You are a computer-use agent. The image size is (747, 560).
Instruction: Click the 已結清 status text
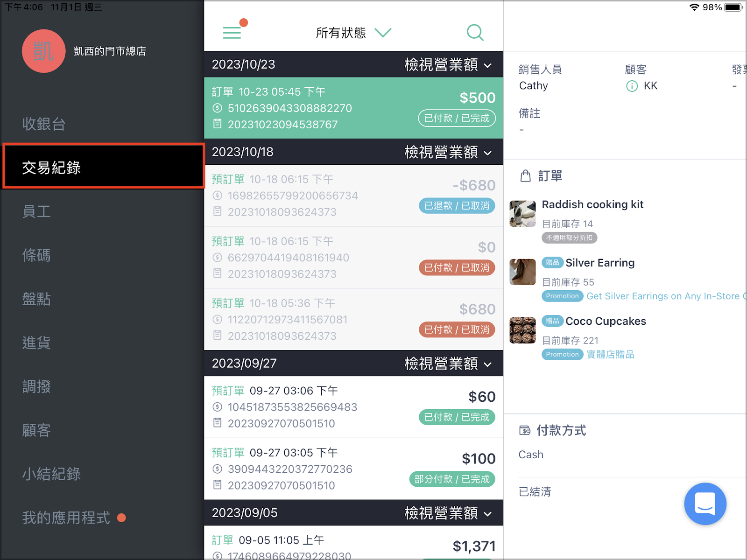[535, 492]
